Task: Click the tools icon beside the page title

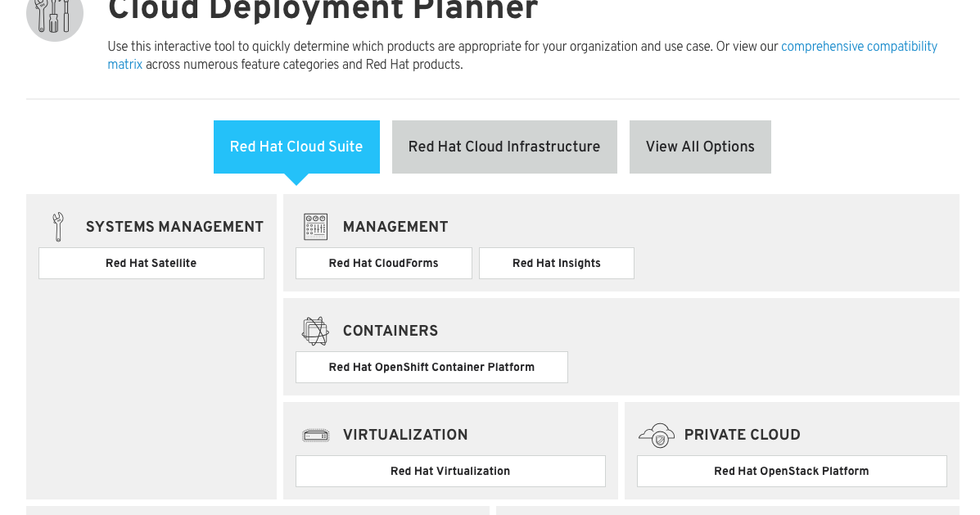Action: point(54,14)
